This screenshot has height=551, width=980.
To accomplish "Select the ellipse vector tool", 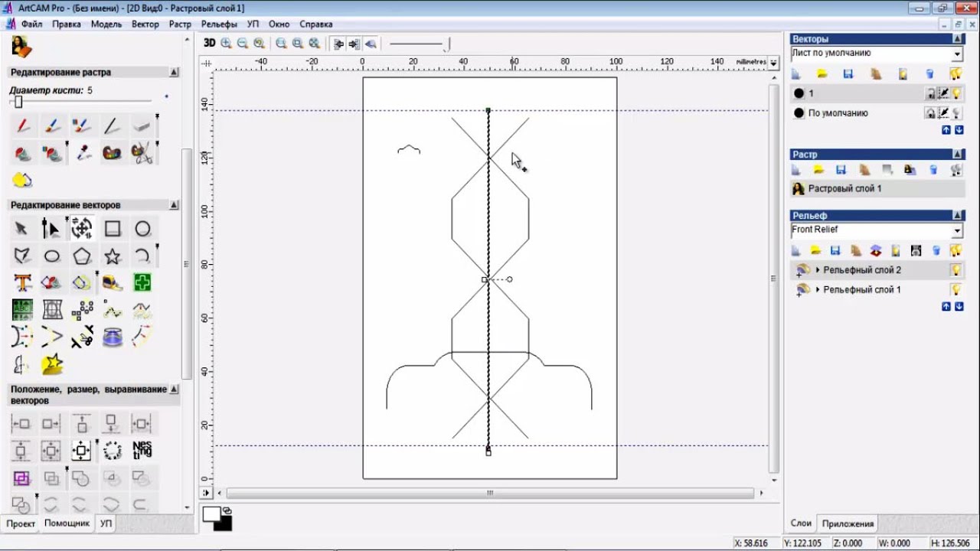I will (52, 256).
